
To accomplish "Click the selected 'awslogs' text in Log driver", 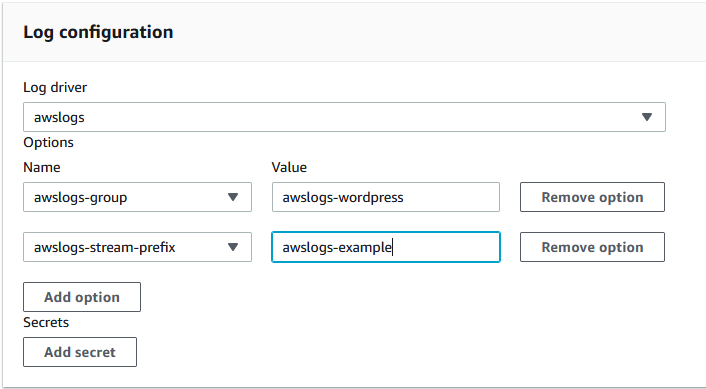I will click(x=59, y=118).
